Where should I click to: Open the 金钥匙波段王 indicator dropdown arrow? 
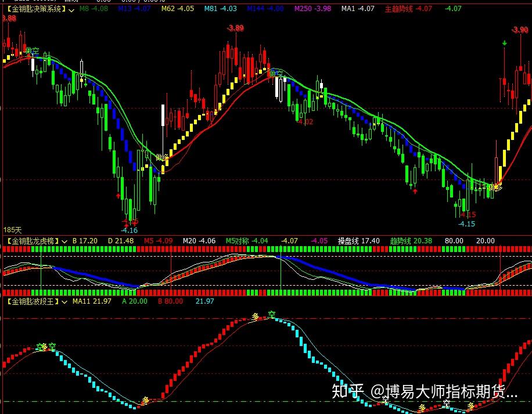coord(64,302)
